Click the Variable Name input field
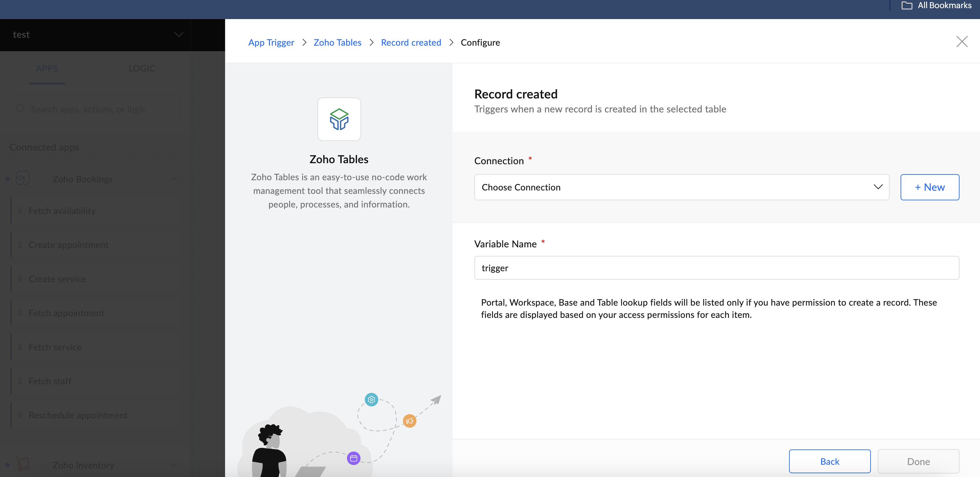This screenshot has width=980, height=477. pos(716,267)
